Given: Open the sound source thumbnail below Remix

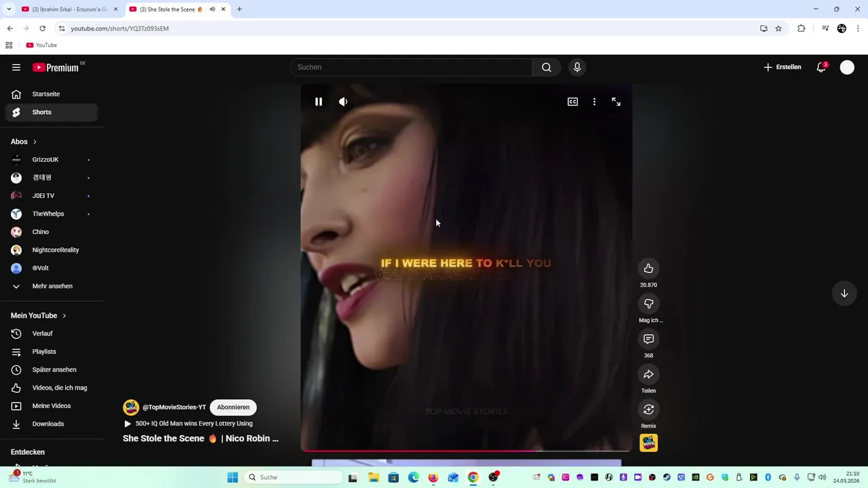Looking at the screenshot, I should [649, 443].
